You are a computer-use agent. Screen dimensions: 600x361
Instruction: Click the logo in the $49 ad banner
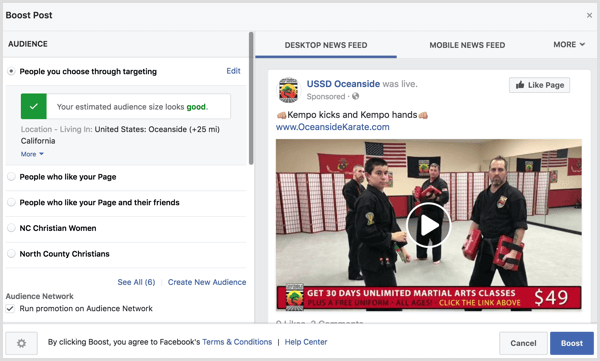click(x=295, y=297)
